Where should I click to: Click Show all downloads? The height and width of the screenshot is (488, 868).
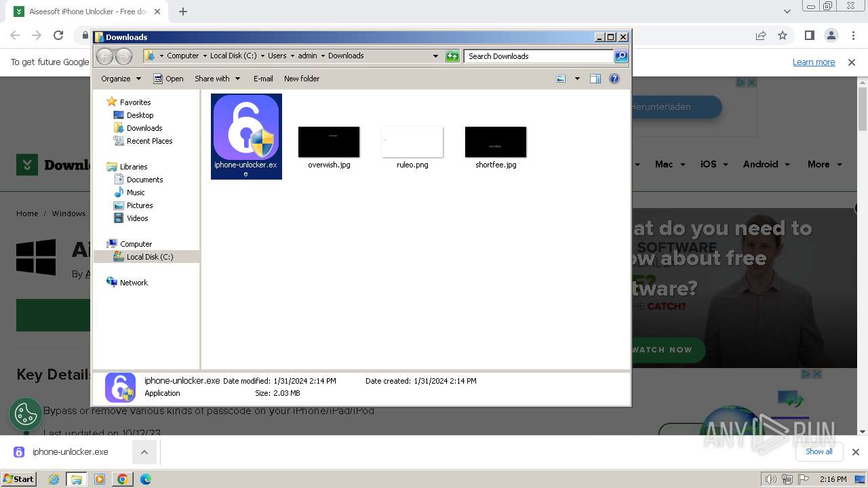[819, 451]
